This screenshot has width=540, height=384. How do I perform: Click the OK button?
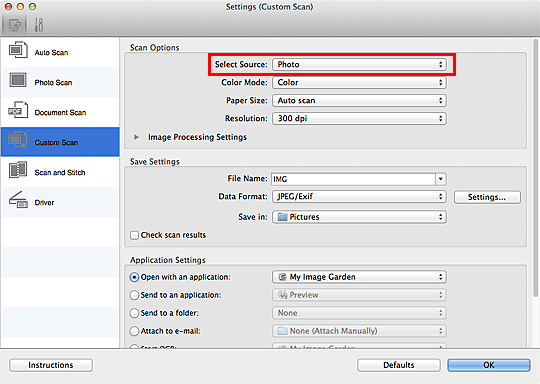(489, 365)
